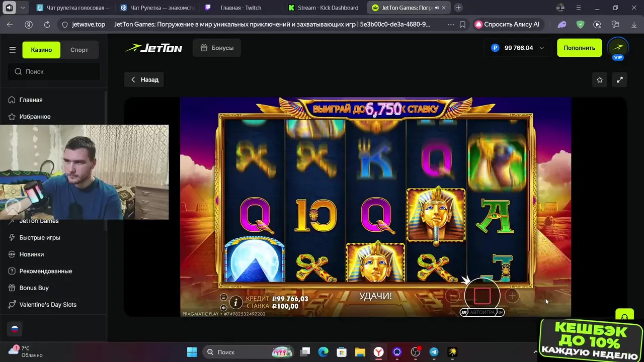Image resolution: width=644 pixels, height=362 pixels.
Task: Open Быстрые игры category
Action: (40, 237)
